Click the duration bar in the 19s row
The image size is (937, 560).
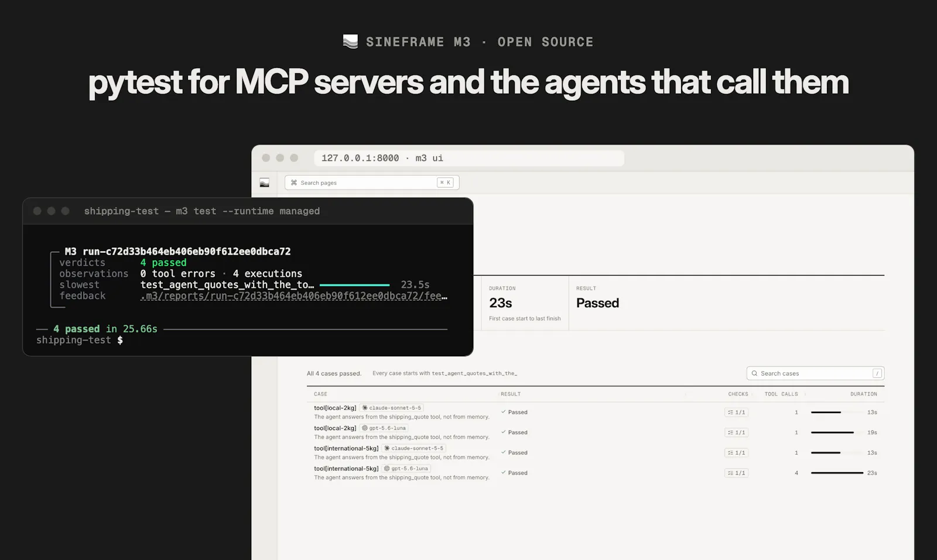pos(832,432)
